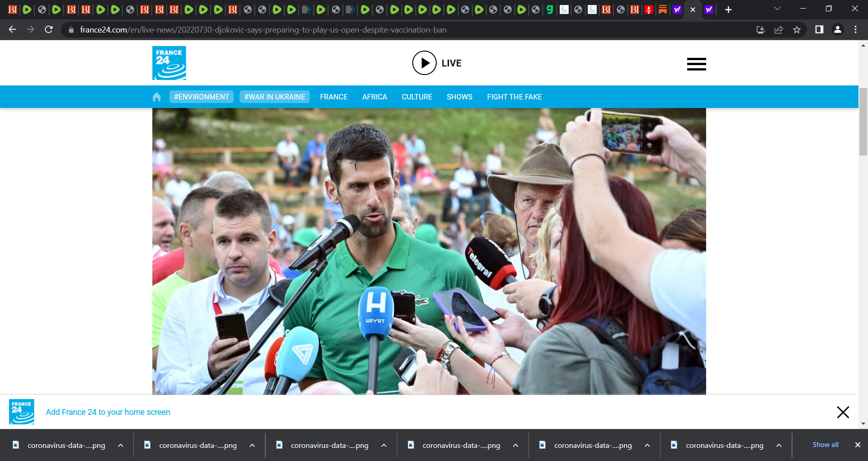
Task: Click the address bar URL
Action: coord(263,30)
